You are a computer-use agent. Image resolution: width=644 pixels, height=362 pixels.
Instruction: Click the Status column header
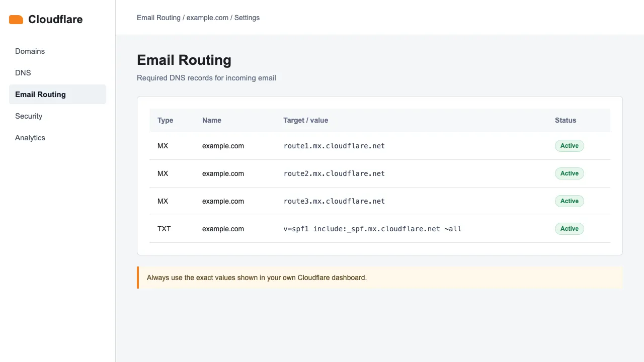tap(566, 120)
